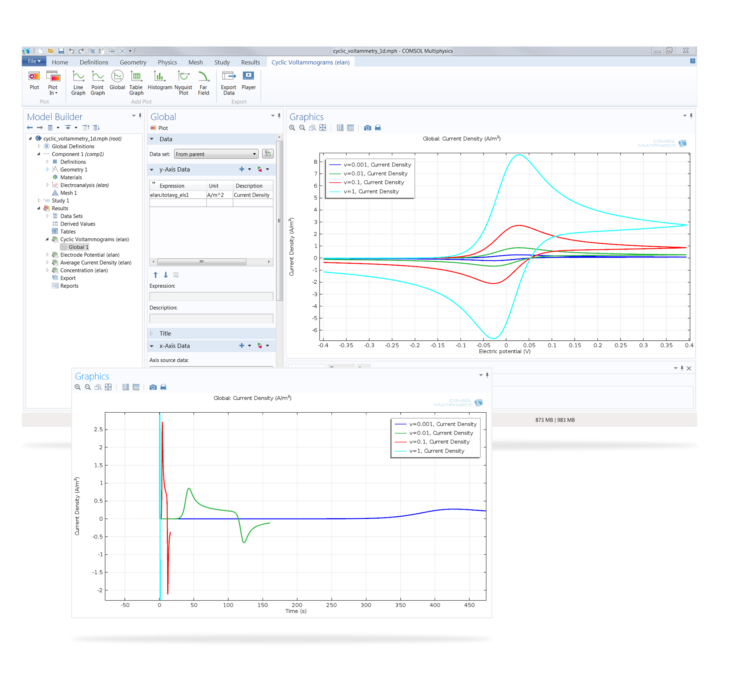The image size is (740, 700).
Task: Click the Far Field plot icon
Action: [204, 83]
